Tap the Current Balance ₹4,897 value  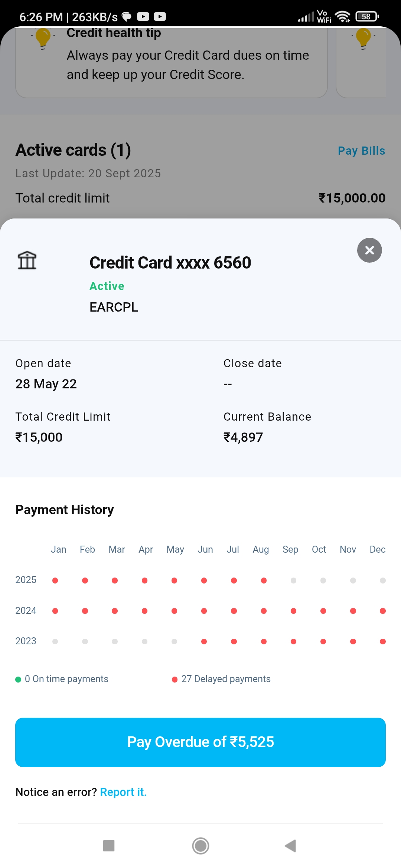tap(243, 437)
